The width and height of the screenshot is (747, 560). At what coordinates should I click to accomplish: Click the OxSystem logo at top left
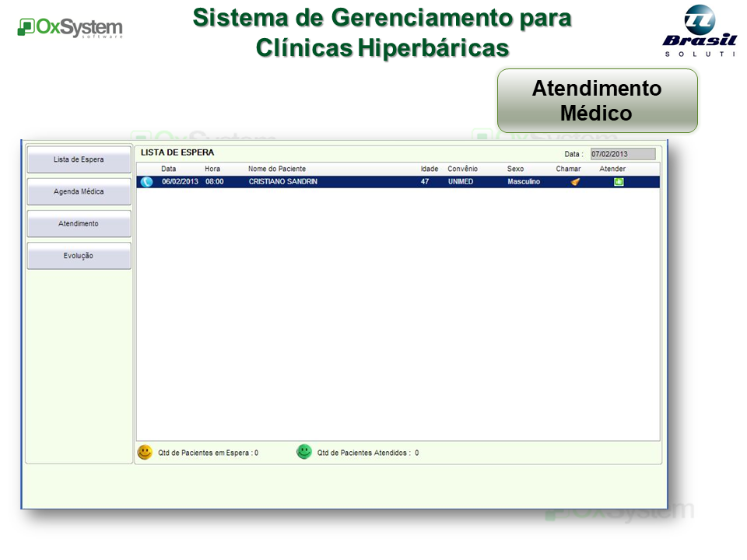coord(70,28)
